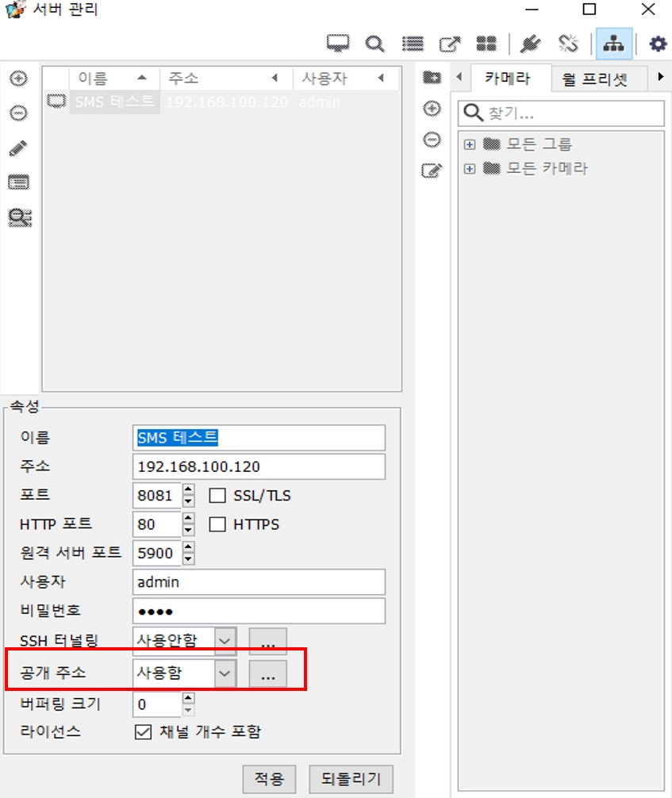Click the monitor icon in top toolbar
This screenshot has width=672, height=798.
(x=338, y=44)
